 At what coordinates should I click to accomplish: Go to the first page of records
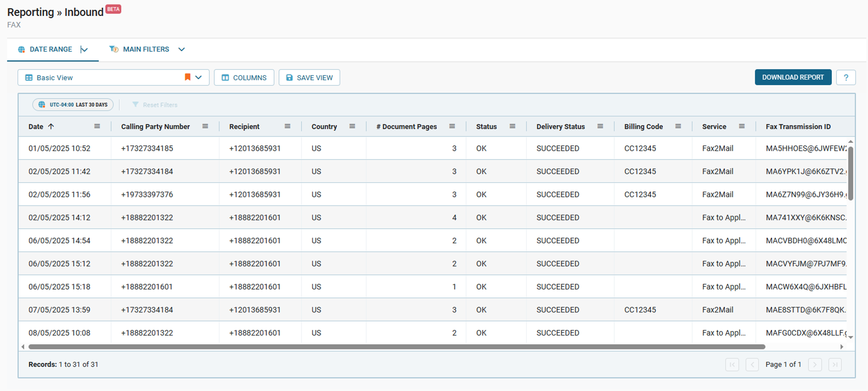click(732, 364)
